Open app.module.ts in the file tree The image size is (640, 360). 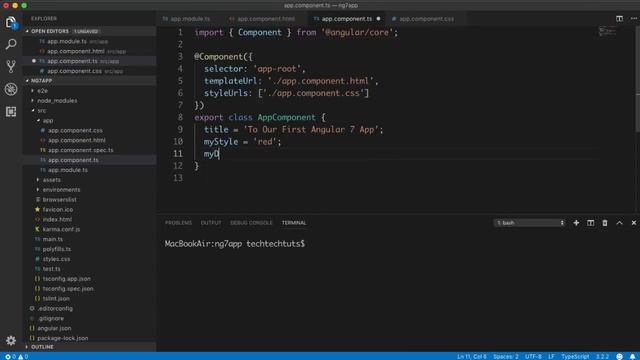click(x=67, y=170)
